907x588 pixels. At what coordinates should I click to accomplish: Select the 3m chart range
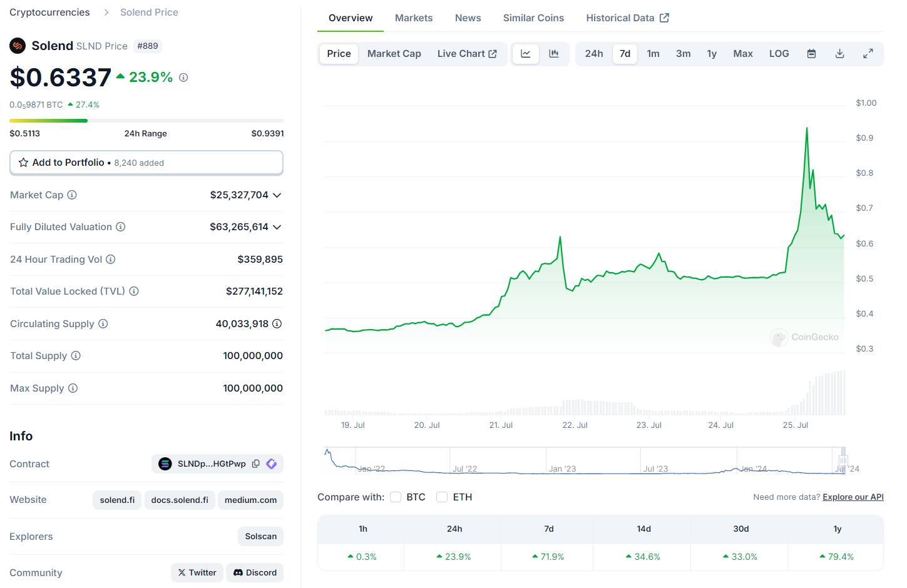click(x=684, y=54)
